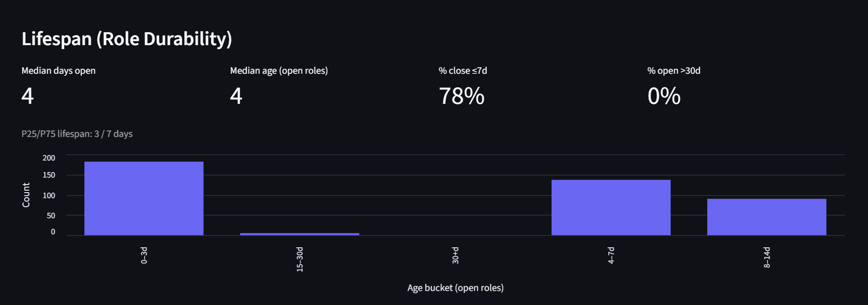The height and width of the screenshot is (305, 868).
Task: Click the 'Age bucket (open roles)' axis title
Action: click(455, 288)
